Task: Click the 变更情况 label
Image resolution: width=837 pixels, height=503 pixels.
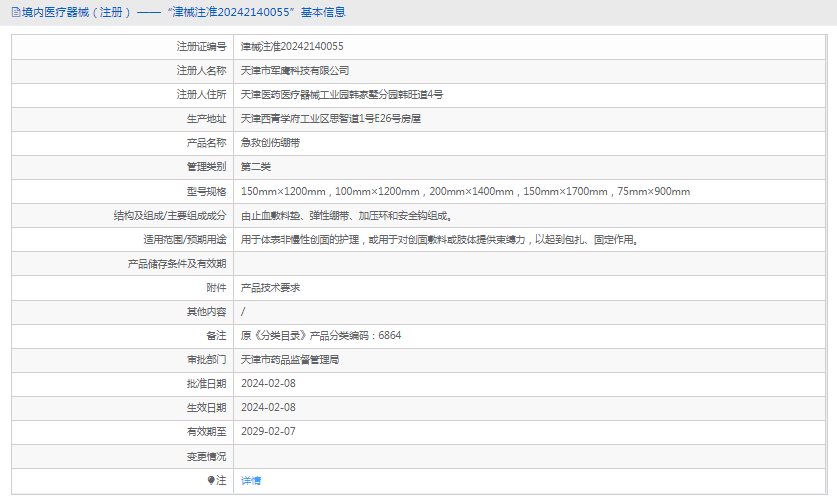Action: click(206, 457)
